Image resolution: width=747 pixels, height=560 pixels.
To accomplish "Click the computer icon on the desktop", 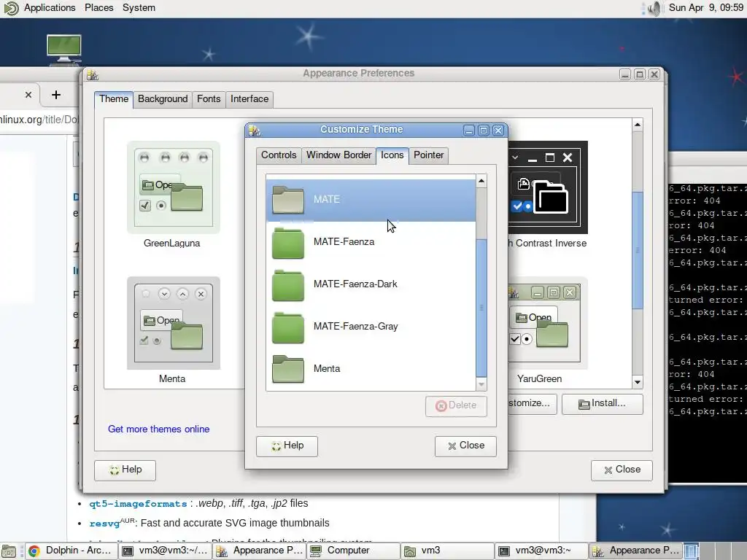I will tap(64, 49).
